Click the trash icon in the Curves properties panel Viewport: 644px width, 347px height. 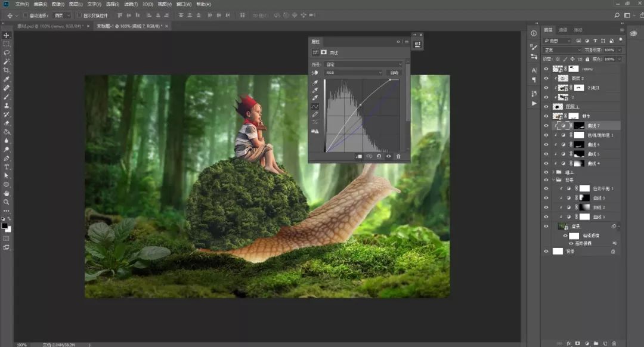pyautogui.click(x=398, y=156)
